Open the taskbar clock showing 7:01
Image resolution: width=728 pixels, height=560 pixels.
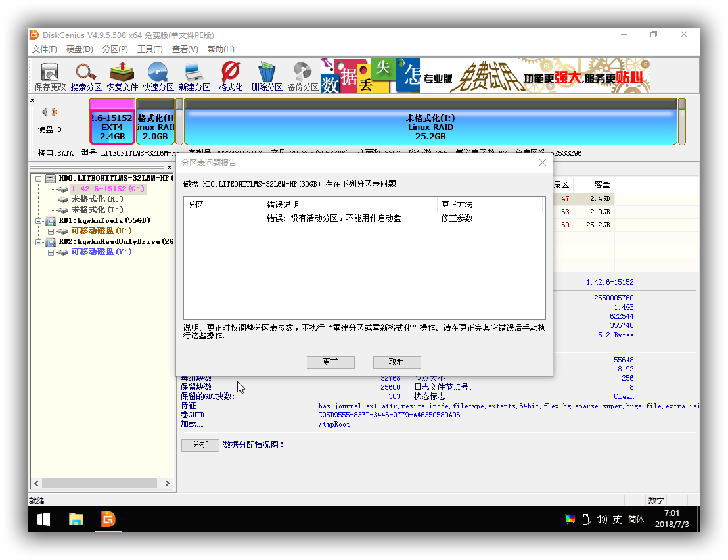671,519
